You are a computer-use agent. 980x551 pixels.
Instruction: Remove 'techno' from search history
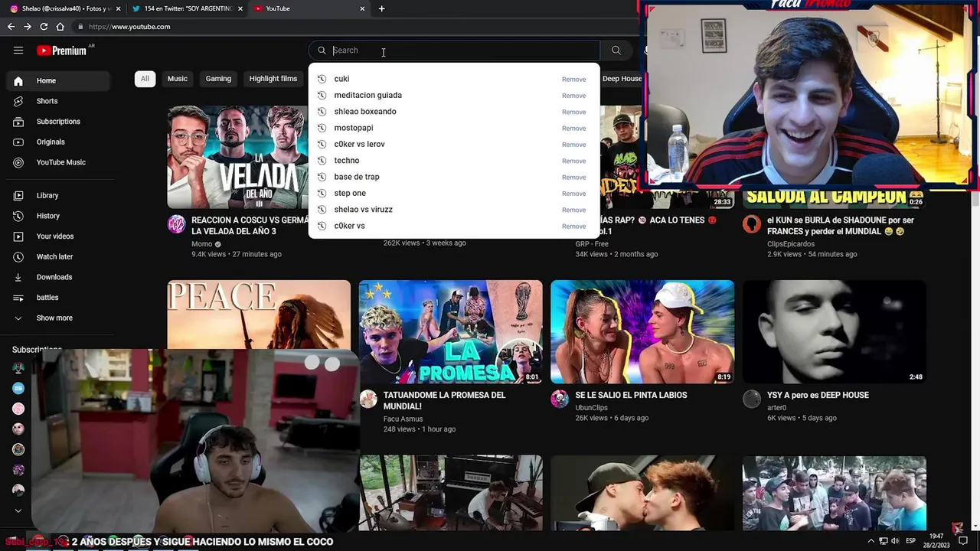[x=573, y=161]
